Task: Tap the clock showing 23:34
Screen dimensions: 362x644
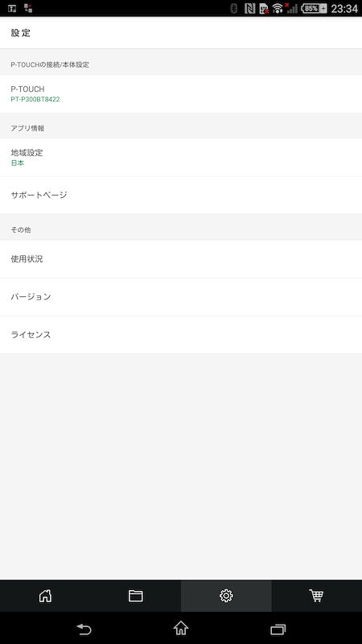Action: 344,8
